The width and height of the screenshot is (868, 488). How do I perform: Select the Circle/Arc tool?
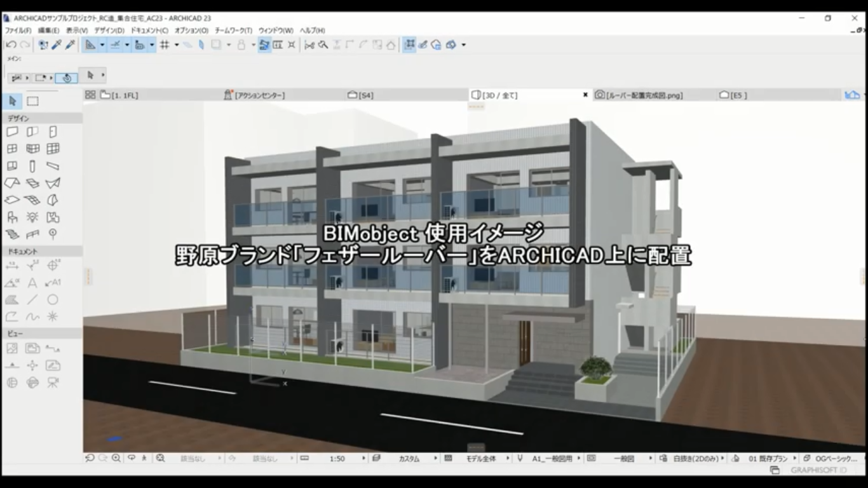53,299
